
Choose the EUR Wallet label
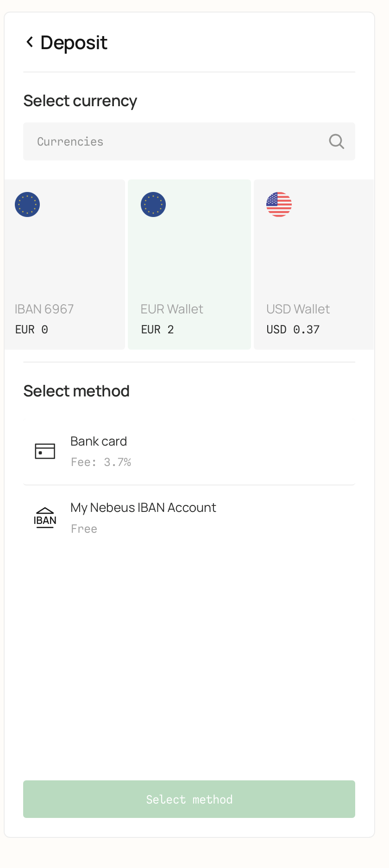pyautogui.click(x=172, y=309)
